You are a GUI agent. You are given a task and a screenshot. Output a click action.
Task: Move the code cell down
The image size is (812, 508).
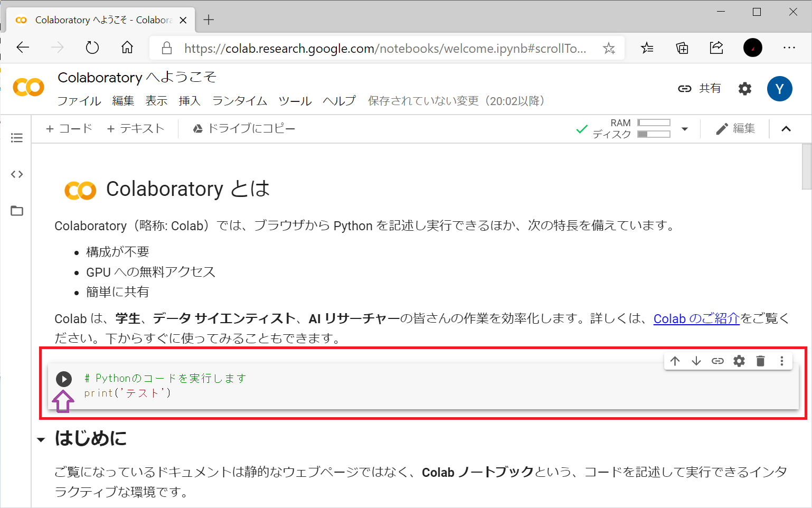click(696, 361)
